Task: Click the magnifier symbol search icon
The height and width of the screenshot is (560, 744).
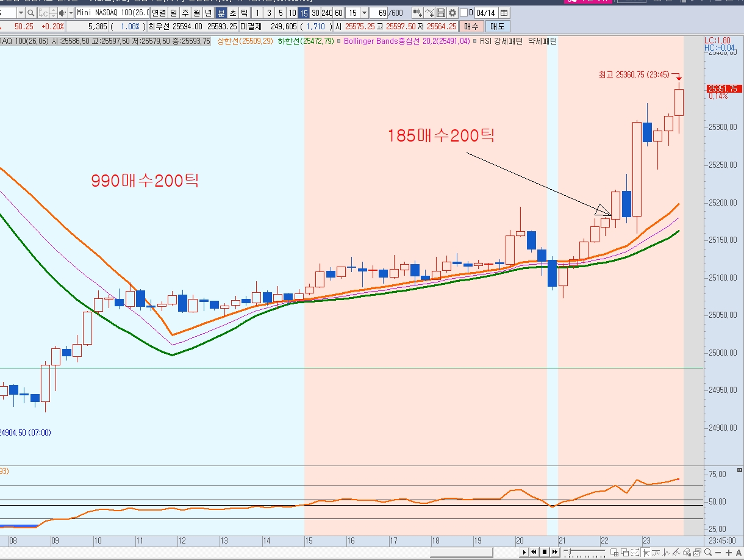Action: pyautogui.click(x=30, y=13)
